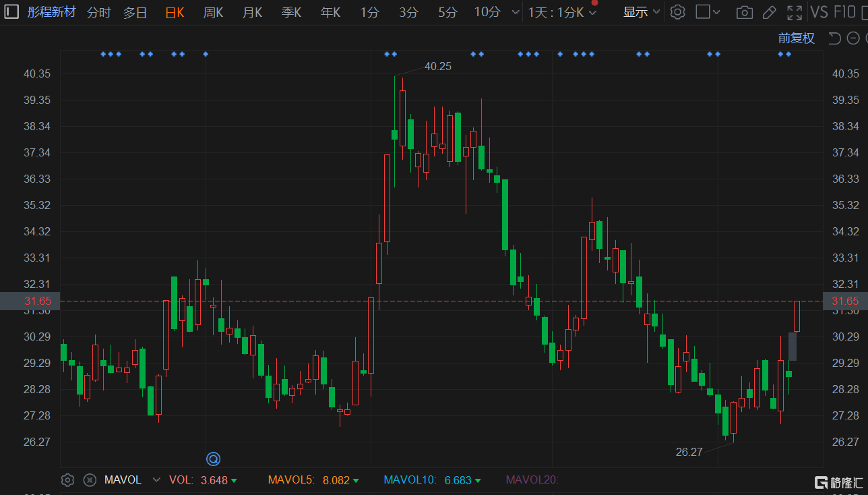Click 34.32 on the left price axis
The image size is (868, 495).
(37, 231)
